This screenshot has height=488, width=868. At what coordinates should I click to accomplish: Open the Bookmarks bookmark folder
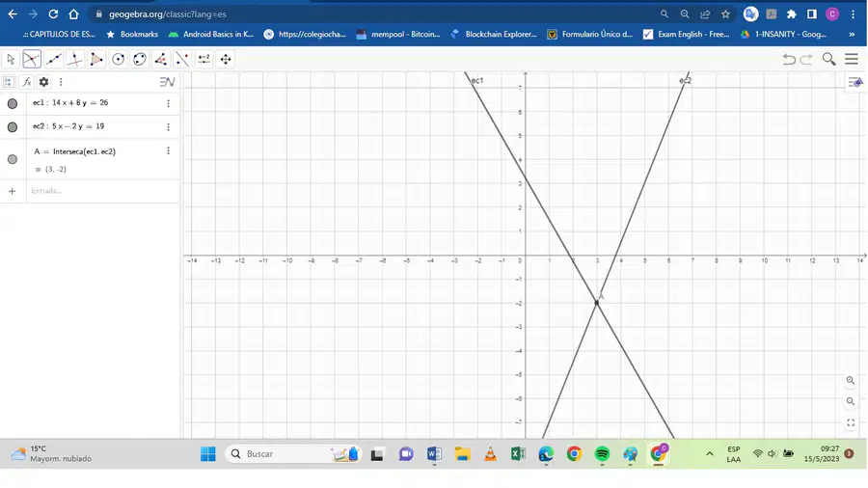(132, 35)
